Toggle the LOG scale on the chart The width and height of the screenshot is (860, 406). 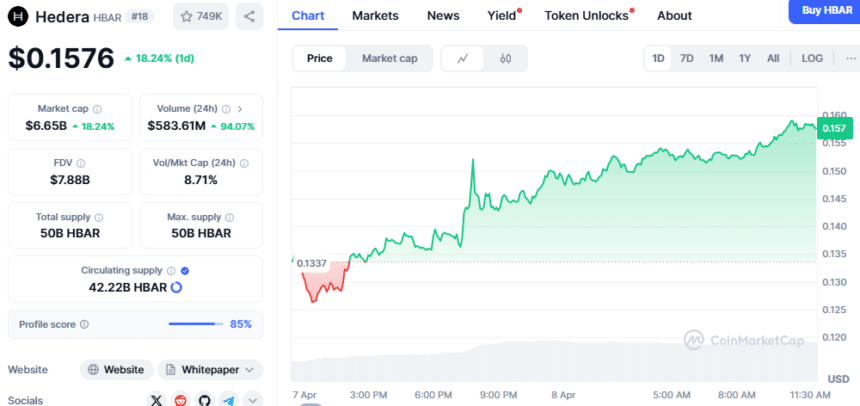click(x=812, y=58)
